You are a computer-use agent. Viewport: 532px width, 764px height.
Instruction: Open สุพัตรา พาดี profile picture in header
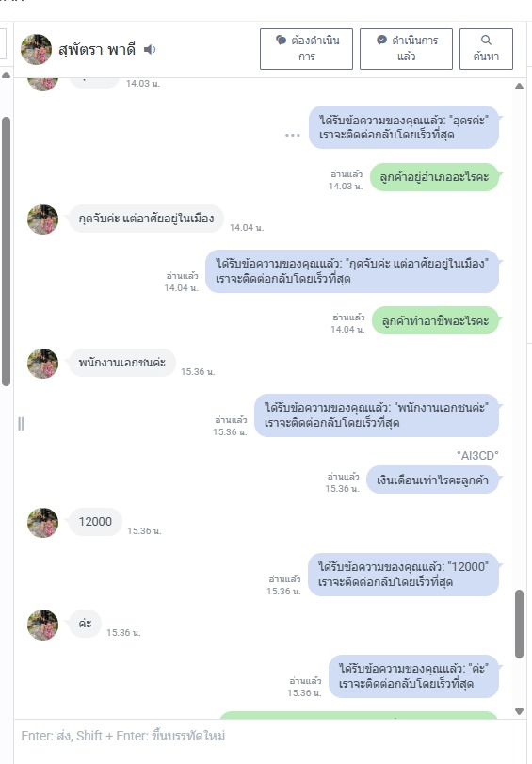tap(36, 49)
